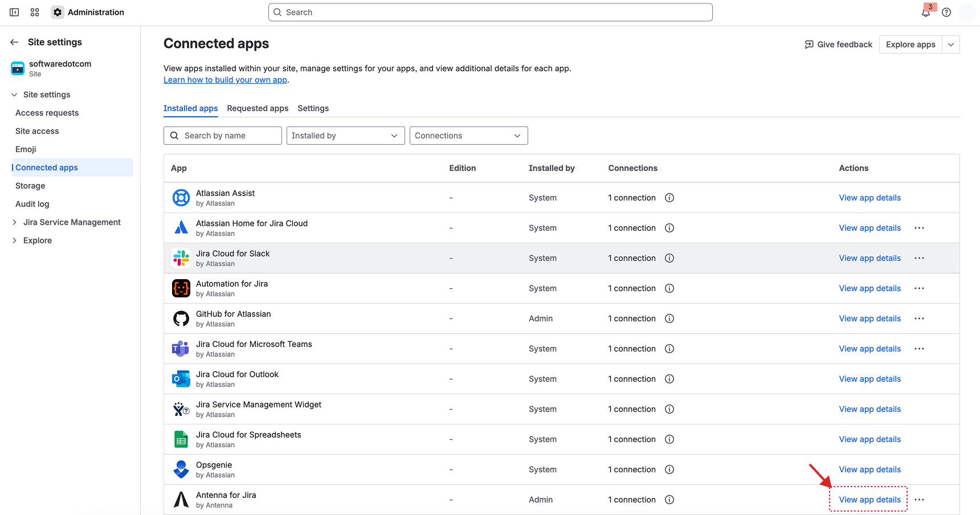Click the Edition column header
980x515 pixels.
[x=462, y=168]
